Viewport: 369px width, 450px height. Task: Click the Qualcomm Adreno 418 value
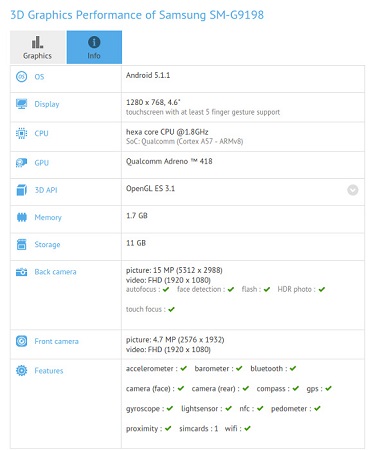coord(169,161)
